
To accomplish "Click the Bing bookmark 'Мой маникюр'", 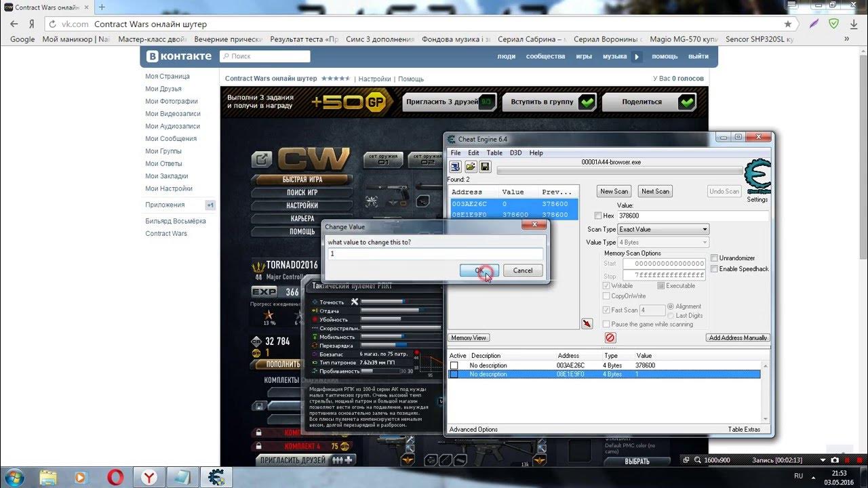I will [x=76, y=39].
